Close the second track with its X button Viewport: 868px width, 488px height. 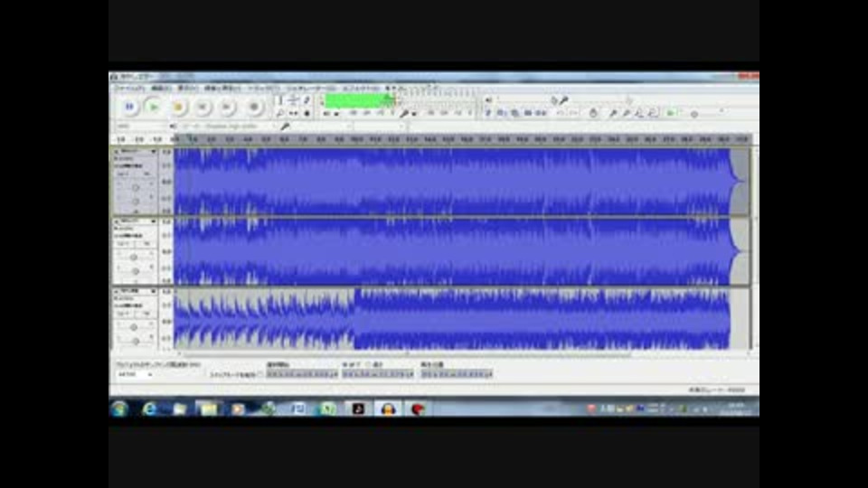tap(117, 221)
